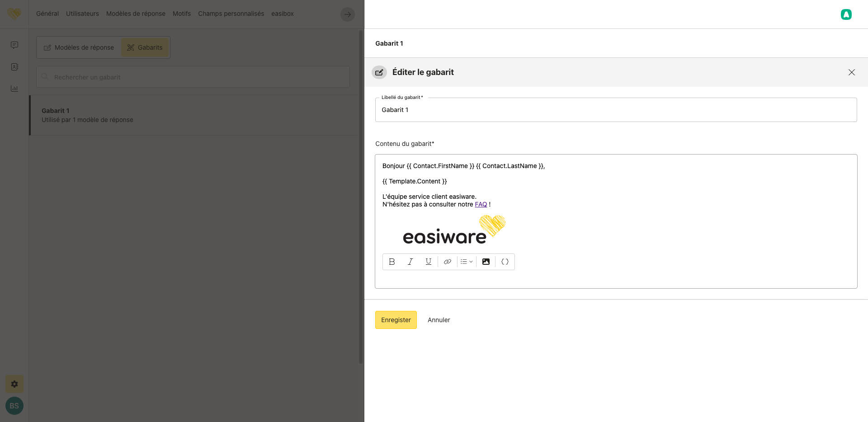The width and height of the screenshot is (868, 422).
Task: Switch to the Gabarits tab
Action: (145, 47)
